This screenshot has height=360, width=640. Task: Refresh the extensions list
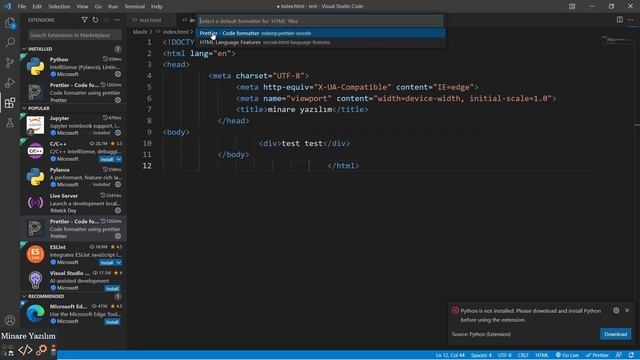[95, 20]
